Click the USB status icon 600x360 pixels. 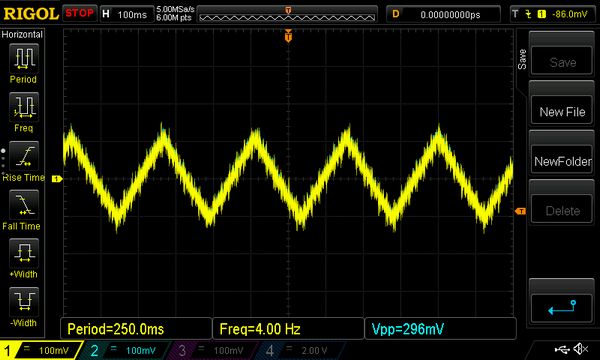562,349
